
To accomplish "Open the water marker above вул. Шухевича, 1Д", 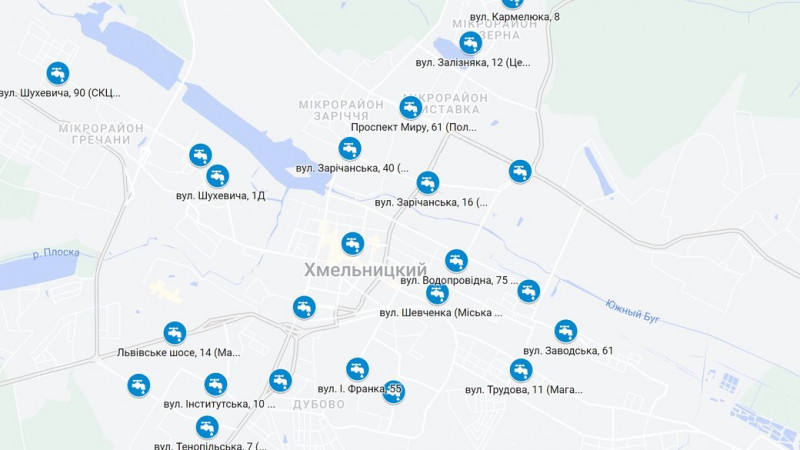I will tap(218, 176).
